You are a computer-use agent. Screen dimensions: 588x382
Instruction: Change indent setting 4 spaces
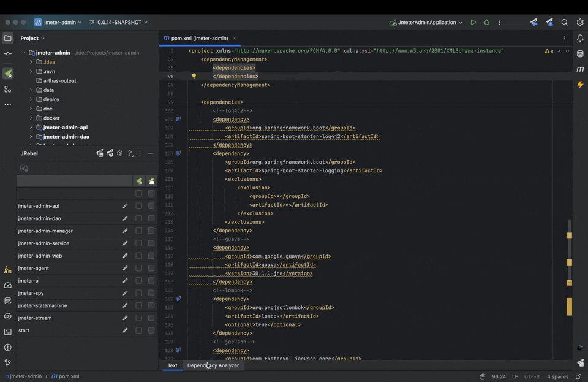(557, 376)
